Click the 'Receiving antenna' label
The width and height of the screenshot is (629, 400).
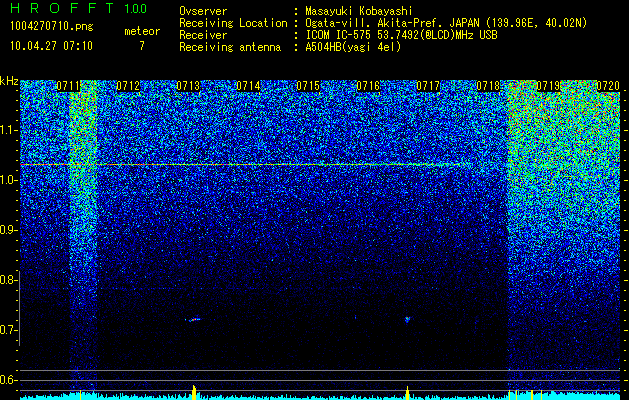click(230, 47)
